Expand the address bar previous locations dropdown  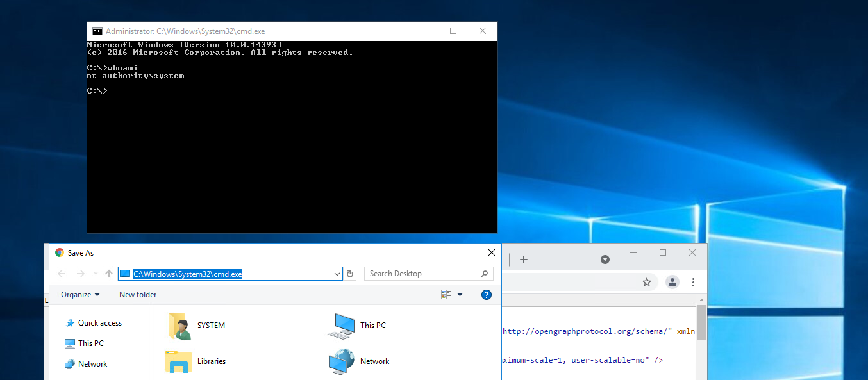pyautogui.click(x=337, y=274)
